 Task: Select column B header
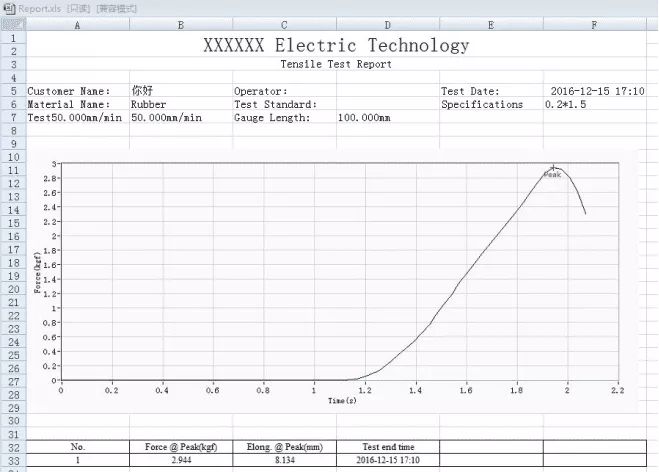pos(180,25)
